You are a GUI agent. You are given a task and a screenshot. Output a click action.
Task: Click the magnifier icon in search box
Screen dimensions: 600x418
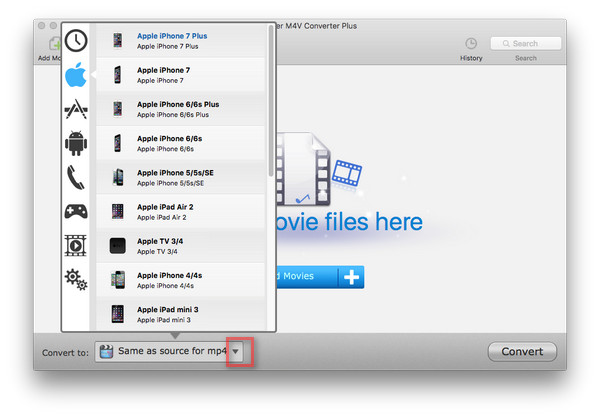[506, 44]
